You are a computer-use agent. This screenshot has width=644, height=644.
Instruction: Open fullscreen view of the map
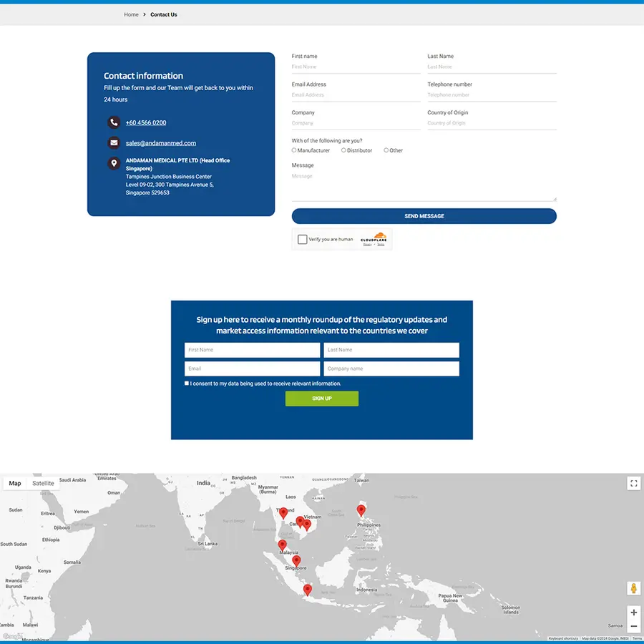pos(633,483)
